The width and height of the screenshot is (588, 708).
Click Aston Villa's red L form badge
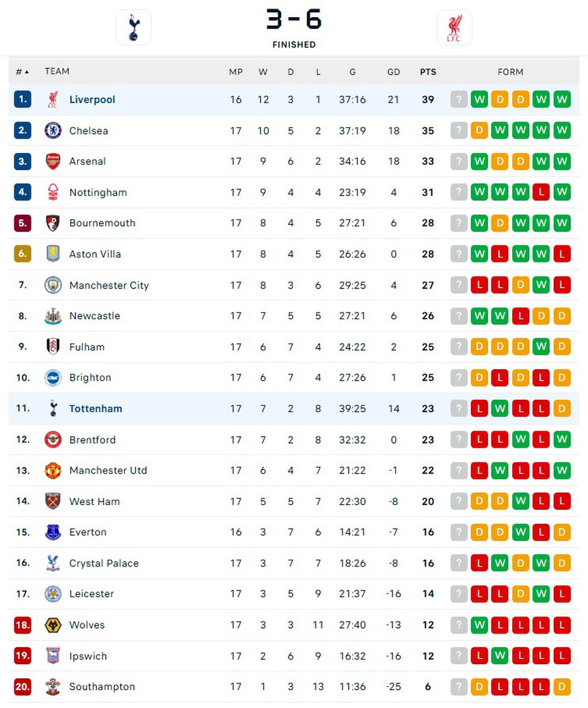point(500,254)
